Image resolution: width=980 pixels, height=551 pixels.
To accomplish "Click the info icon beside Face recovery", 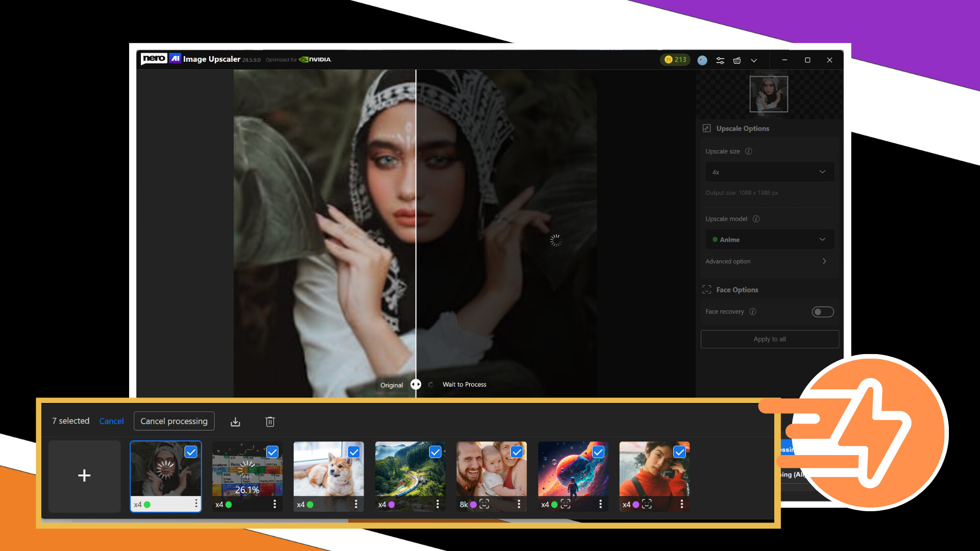I will point(753,311).
